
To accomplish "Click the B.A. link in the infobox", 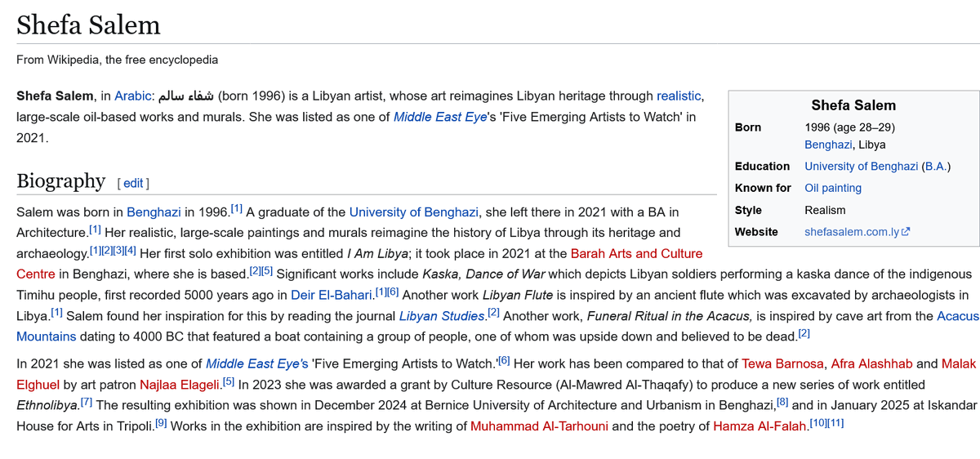I will pos(935,166).
